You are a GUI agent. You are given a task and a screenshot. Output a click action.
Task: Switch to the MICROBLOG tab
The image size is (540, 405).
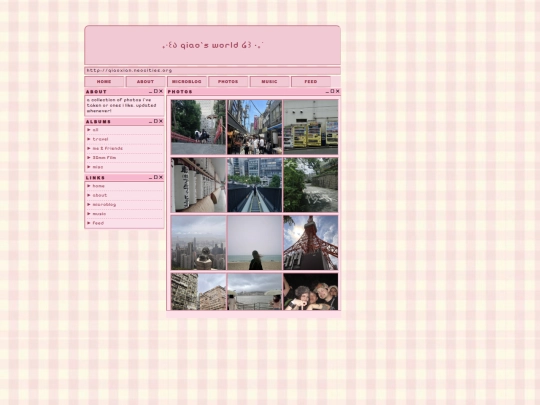coord(187,82)
